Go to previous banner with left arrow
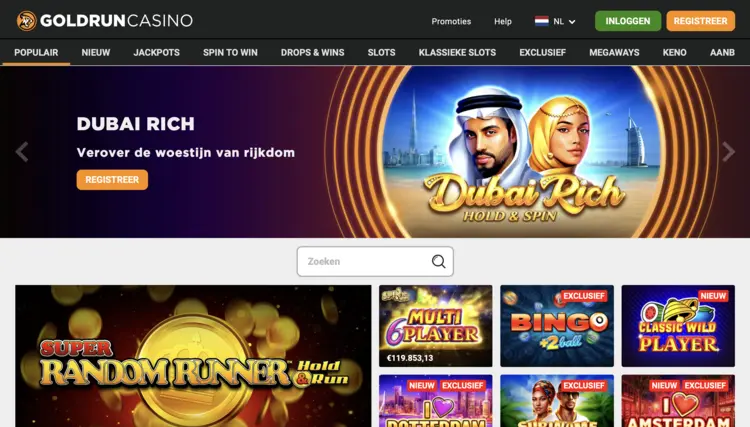The image size is (750, 427). click(22, 152)
